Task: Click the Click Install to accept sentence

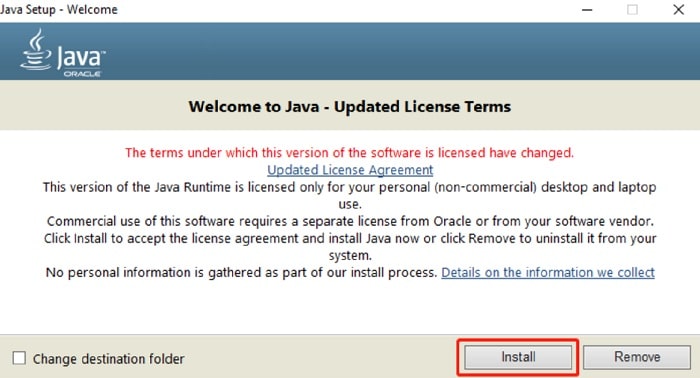Action: 350,247
